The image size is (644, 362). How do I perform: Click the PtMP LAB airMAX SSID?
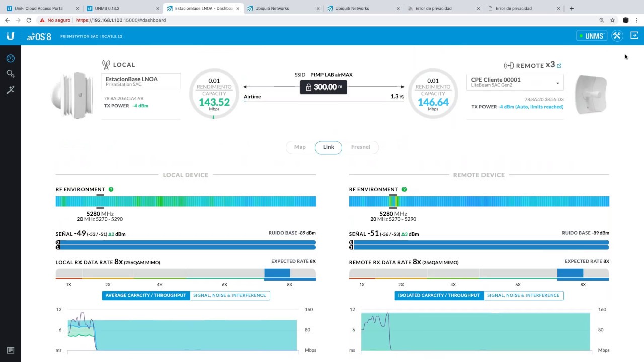pyautogui.click(x=332, y=75)
